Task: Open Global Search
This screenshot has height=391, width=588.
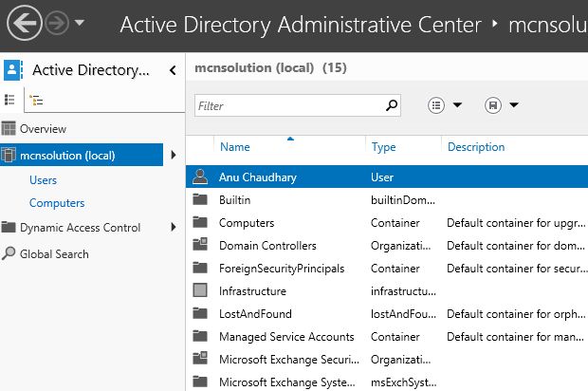Action: [54, 254]
